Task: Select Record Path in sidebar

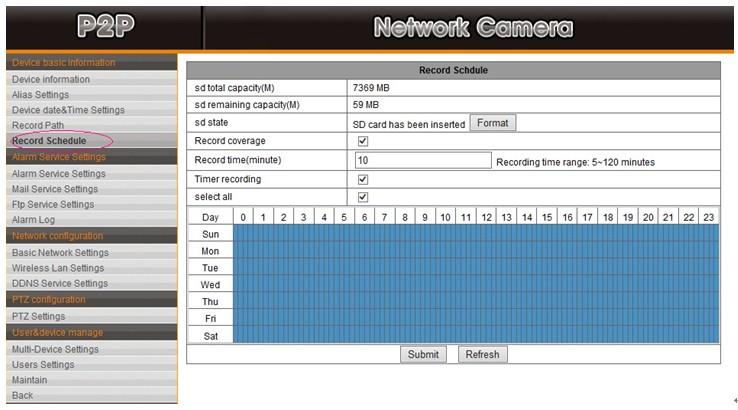Action: coord(38,125)
